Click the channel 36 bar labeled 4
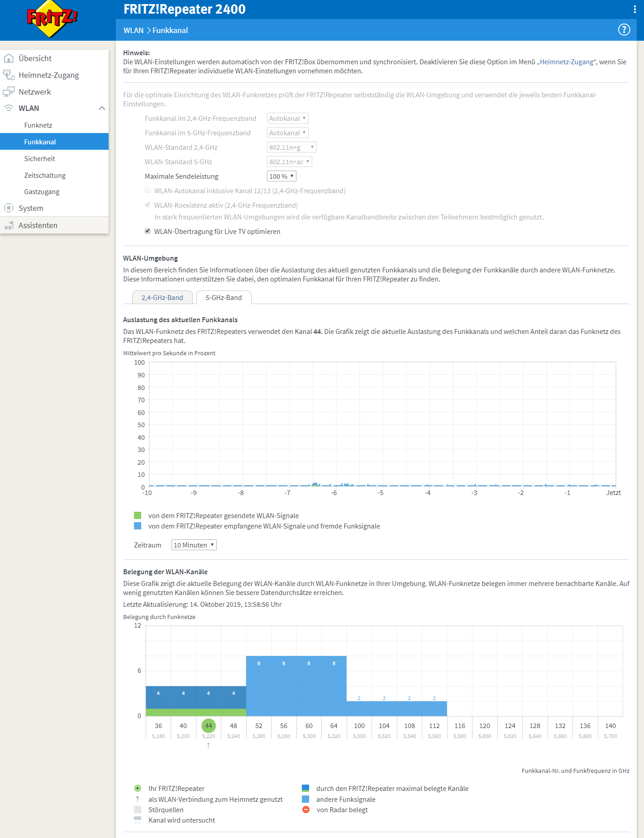This screenshot has height=838, width=644. pos(158,701)
